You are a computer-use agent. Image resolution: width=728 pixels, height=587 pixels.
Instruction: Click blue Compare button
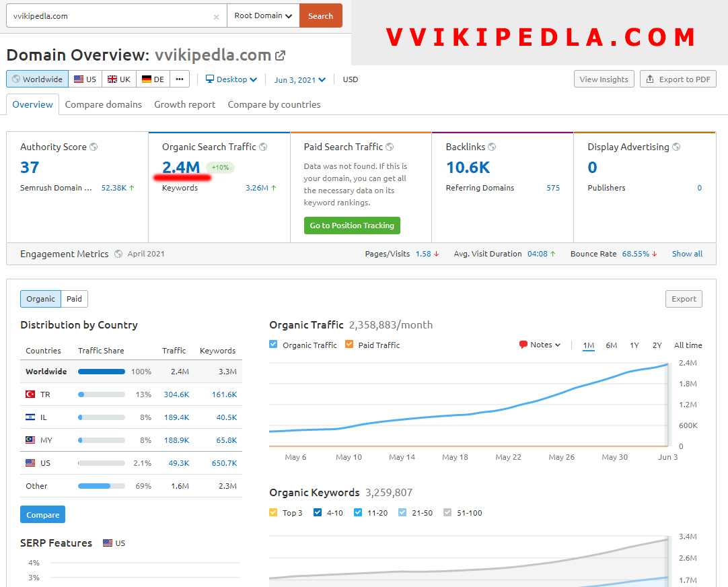(x=42, y=514)
